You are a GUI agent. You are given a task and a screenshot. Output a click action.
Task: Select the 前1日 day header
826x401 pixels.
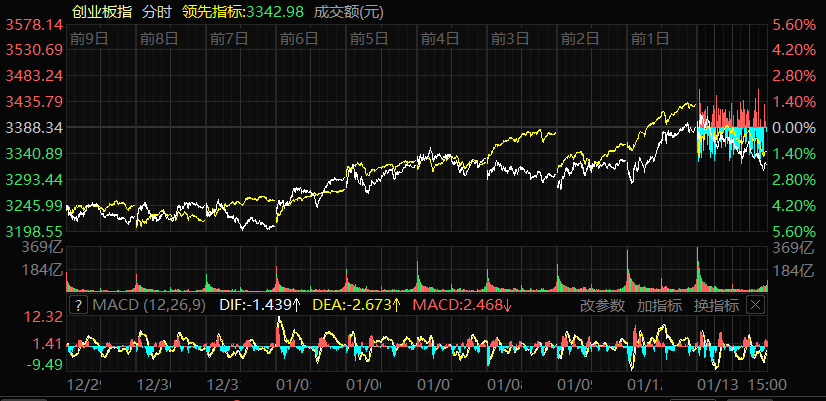[x=650, y=39]
